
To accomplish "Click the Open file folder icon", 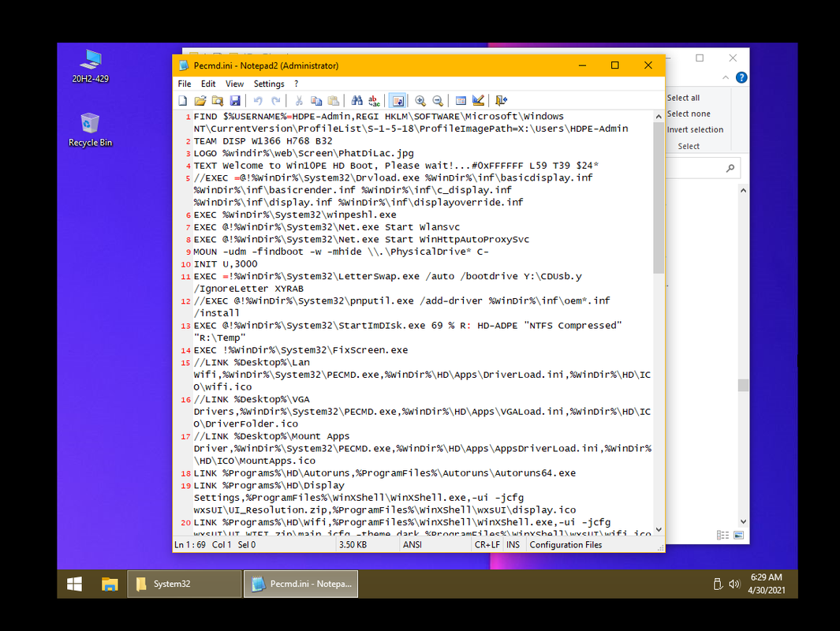I will (200, 101).
